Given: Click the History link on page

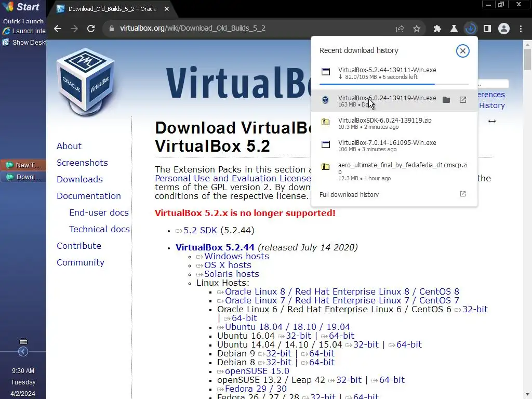Looking at the screenshot, I should coord(491,105).
